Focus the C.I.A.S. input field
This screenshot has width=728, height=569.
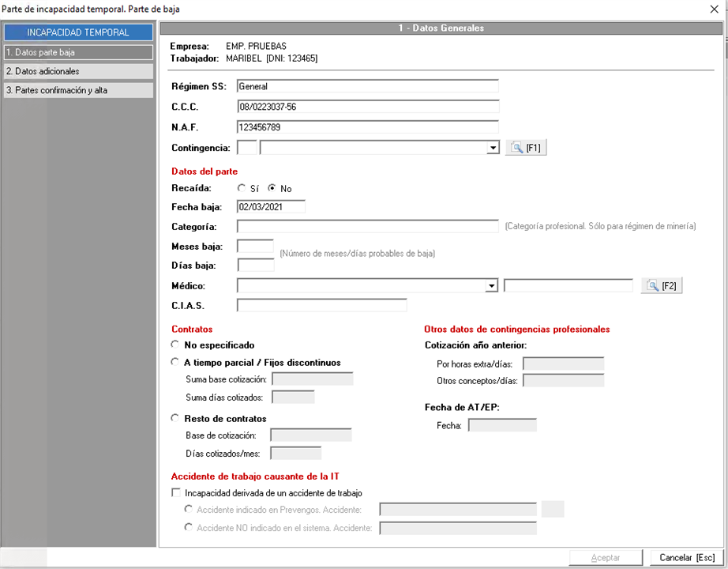click(321, 305)
